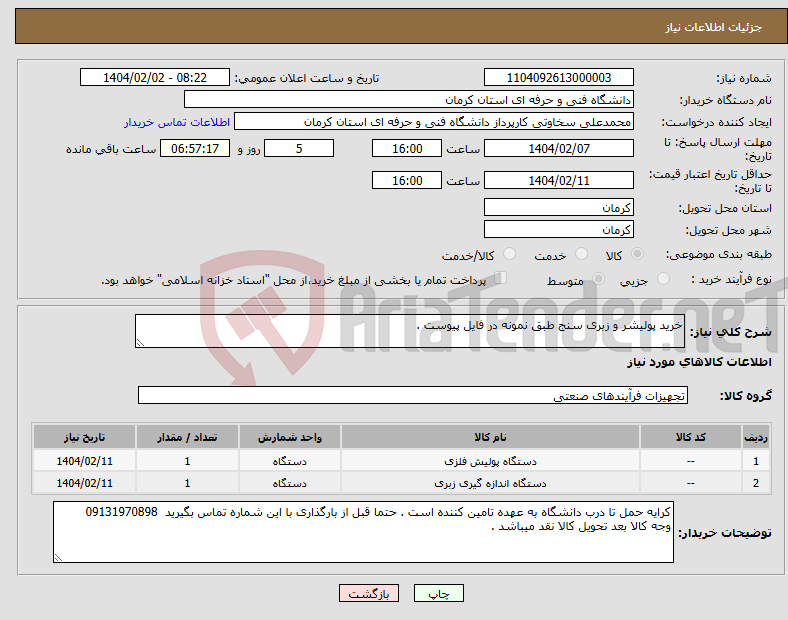Click the اطلاعات کالاهای مورد نیاز section title

click(x=699, y=362)
